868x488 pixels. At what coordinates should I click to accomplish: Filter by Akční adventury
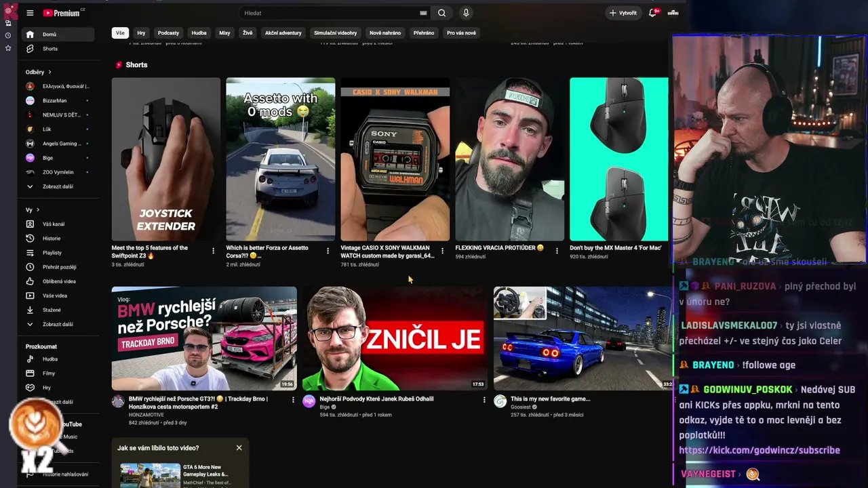pos(283,33)
